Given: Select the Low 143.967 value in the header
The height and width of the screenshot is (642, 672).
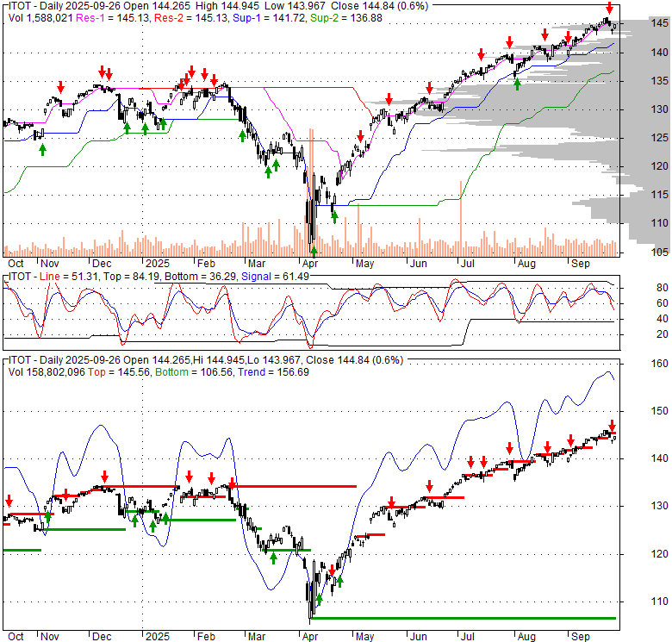Looking at the screenshot, I should (295, 6).
